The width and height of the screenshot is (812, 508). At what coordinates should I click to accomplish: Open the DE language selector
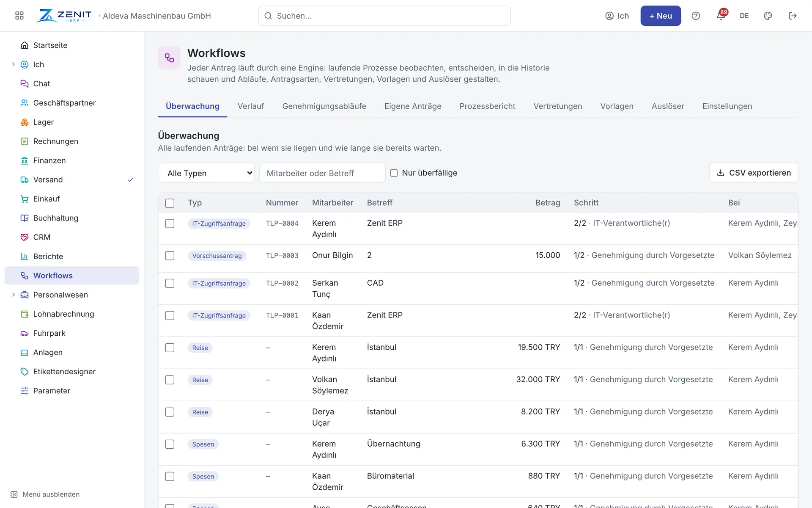tap(744, 16)
